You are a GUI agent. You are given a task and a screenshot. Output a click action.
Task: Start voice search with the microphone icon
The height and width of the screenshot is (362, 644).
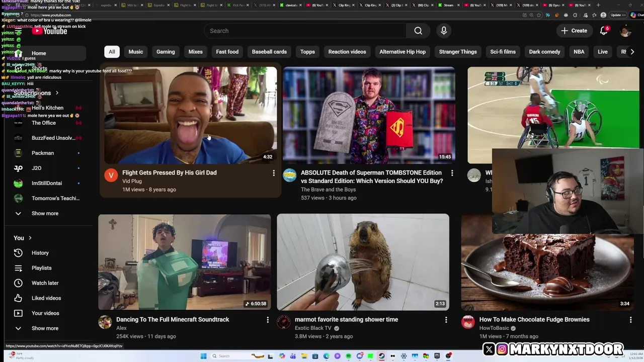pos(444,31)
